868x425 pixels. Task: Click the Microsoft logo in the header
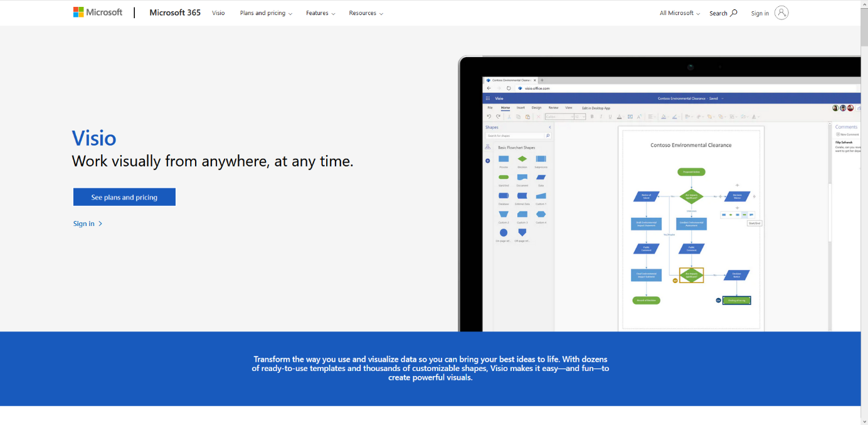(x=98, y=13)
